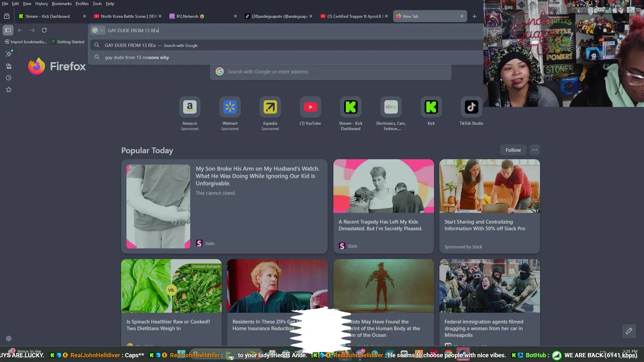Open 'My Son Broke His Arm' story
644x362 pixels.
point(224,206)
